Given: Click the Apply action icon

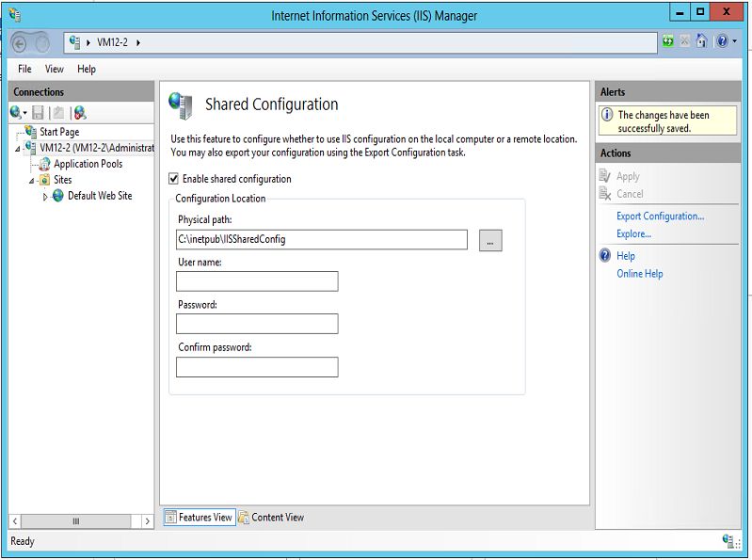Looking at the screenshot, I should [x=605, y=176].
